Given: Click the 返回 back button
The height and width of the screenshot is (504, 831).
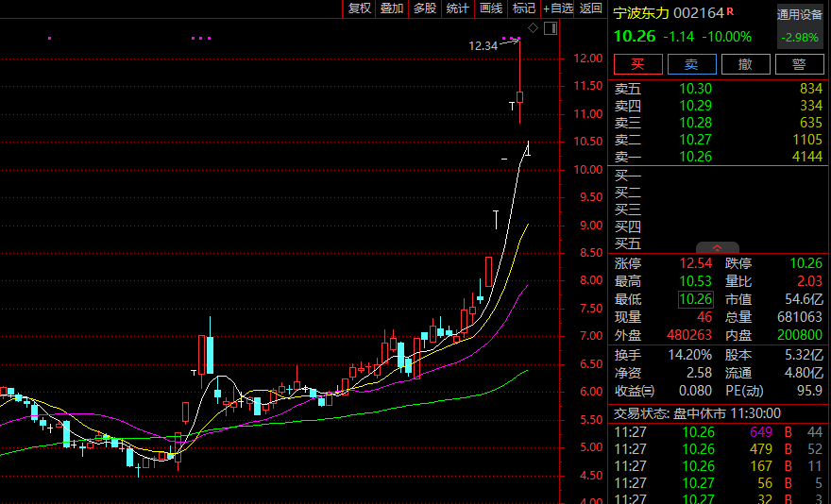Looking at the screenshot, I should pos(591,8).
